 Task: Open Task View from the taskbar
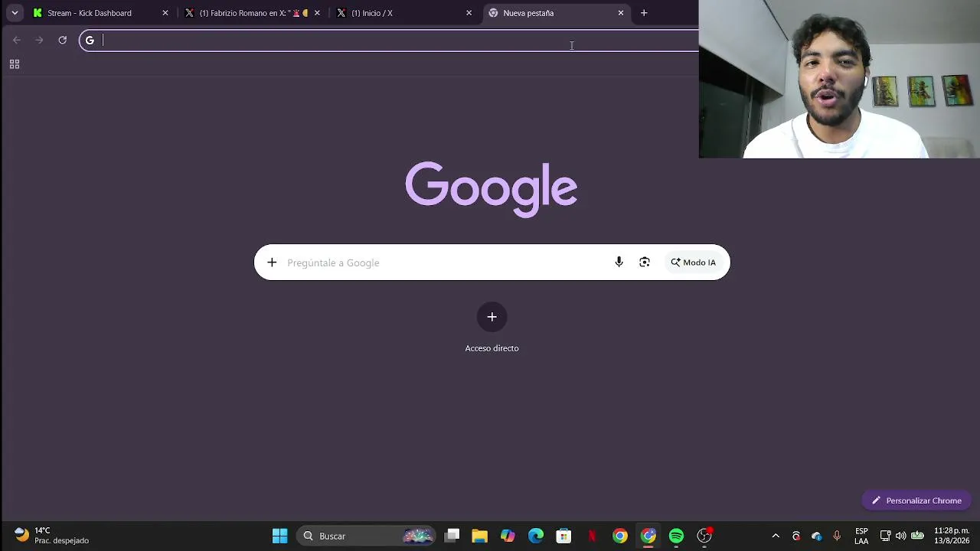(452, 536)
